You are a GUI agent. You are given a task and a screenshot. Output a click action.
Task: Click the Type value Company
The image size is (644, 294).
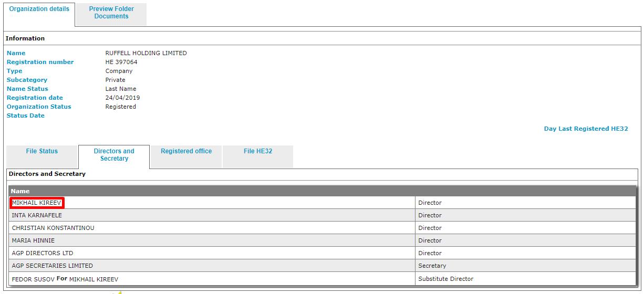pos(119,71)
